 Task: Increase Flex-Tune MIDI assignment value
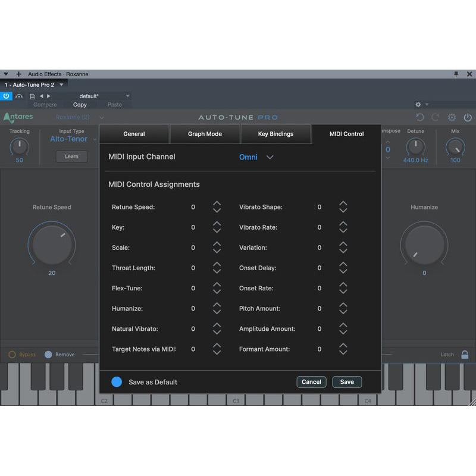(x=217, y=285)
